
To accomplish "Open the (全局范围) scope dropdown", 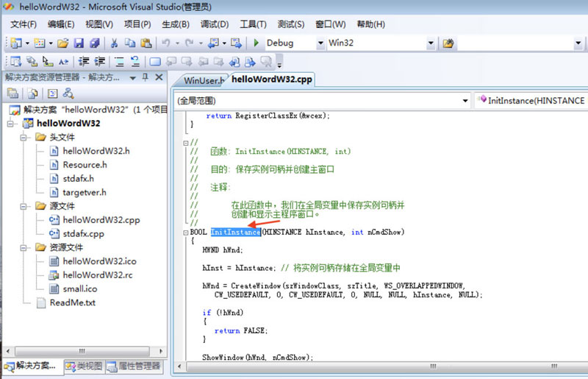I will (465, 101).
